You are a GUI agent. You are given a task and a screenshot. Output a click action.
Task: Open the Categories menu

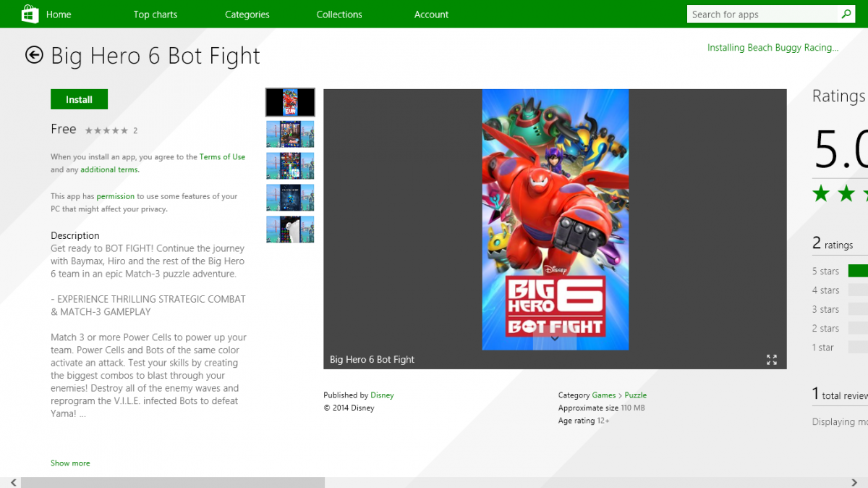(x=247, y=14)
